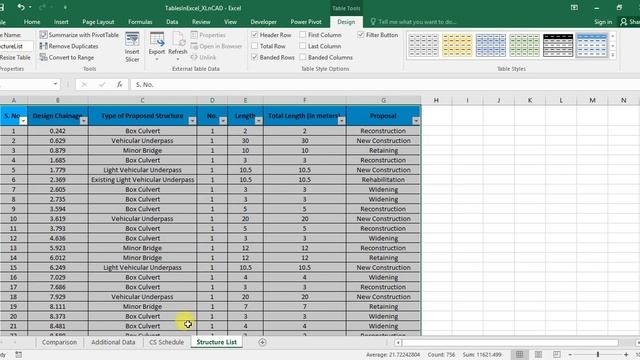Viewport: 640px width, 360px height.
Task: Click the 'Rehabilitation' proposal cell
Action: point(383,180)
